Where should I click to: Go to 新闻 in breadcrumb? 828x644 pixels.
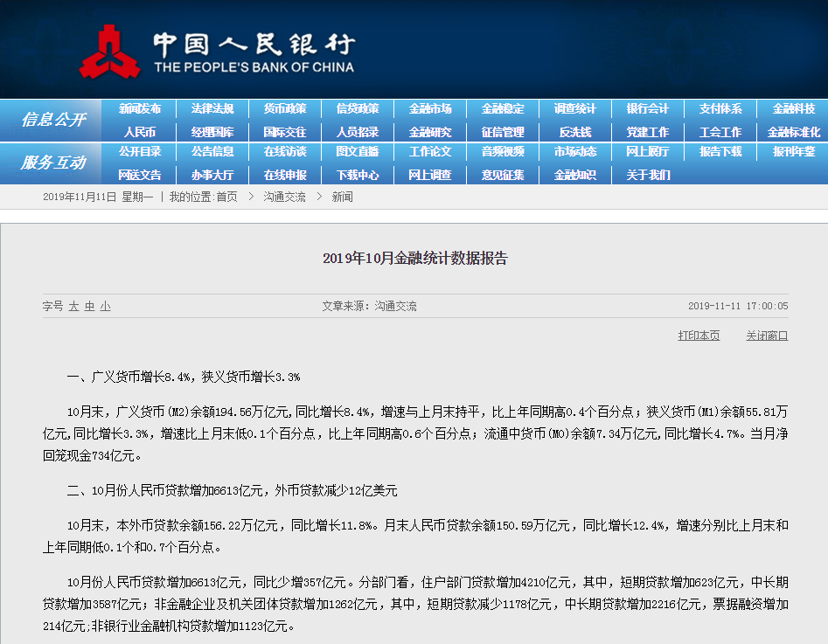(342, 197)
